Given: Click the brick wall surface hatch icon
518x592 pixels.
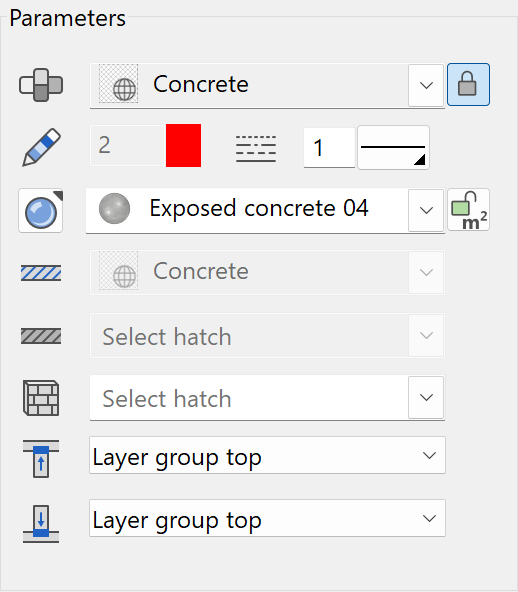Looking at the screenshot, I should tap(41, 398).
